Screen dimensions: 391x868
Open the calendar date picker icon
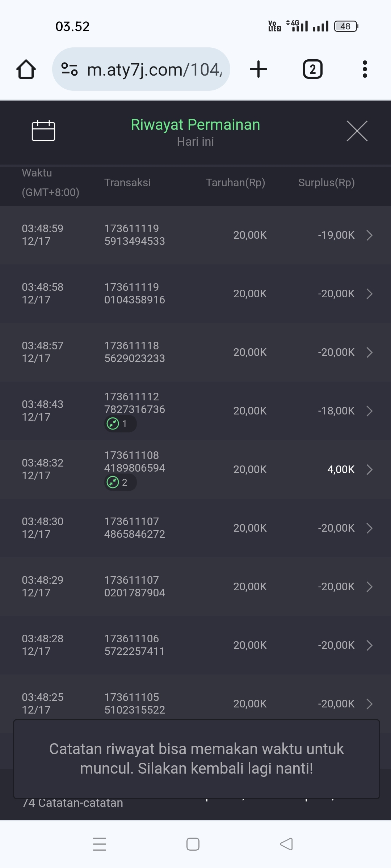[43, 130]
